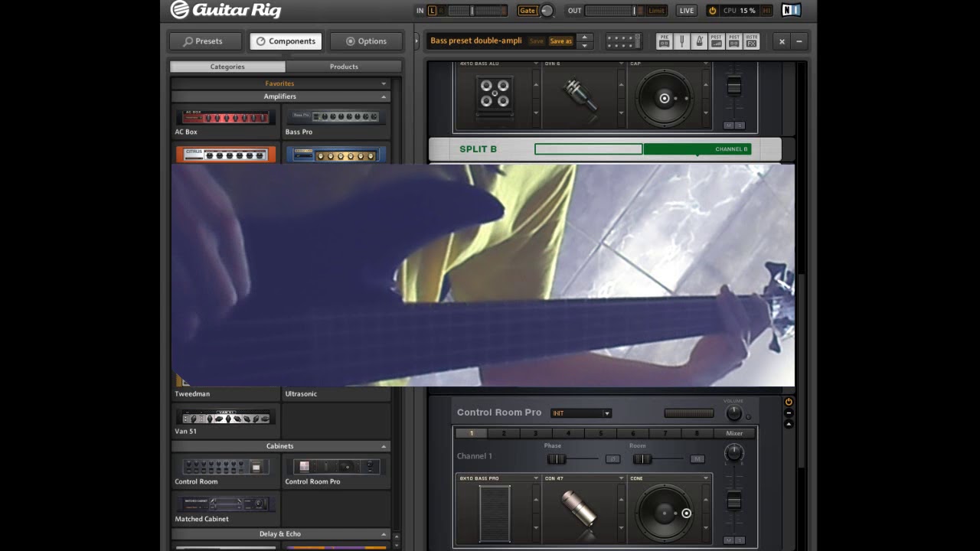Invert phase with the Ø button
Image resolution: width=980 pixels, height=551 pixels.
[x=612, y=459]
